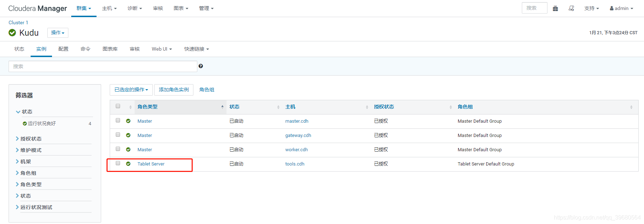Screen dimensions: 644x224
Task: Open the 诊断 dropdown menu
Action: pos(135,8)
